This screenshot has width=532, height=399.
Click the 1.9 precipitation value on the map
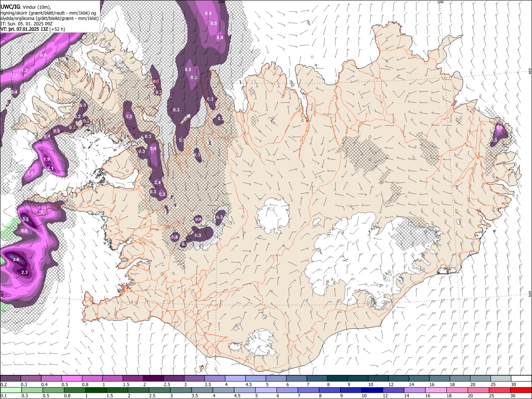click(47, 159)
